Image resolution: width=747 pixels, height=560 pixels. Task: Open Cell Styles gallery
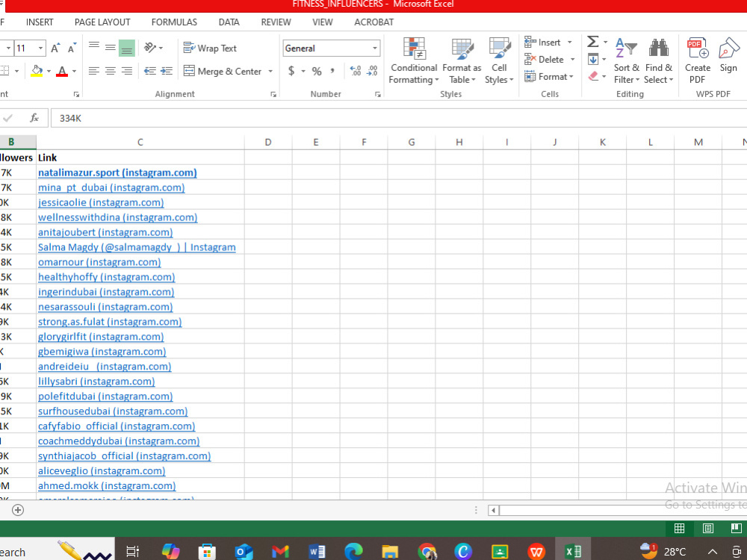click(x=499, y=61)
